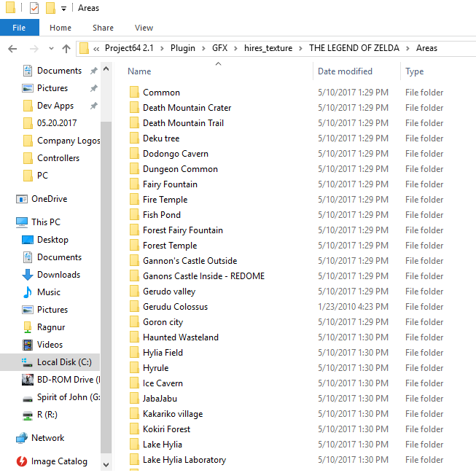The height and width of the screenshot is (473, 476).
Task: Click Spirit of John drive icon
Action: tap(28, 399)
